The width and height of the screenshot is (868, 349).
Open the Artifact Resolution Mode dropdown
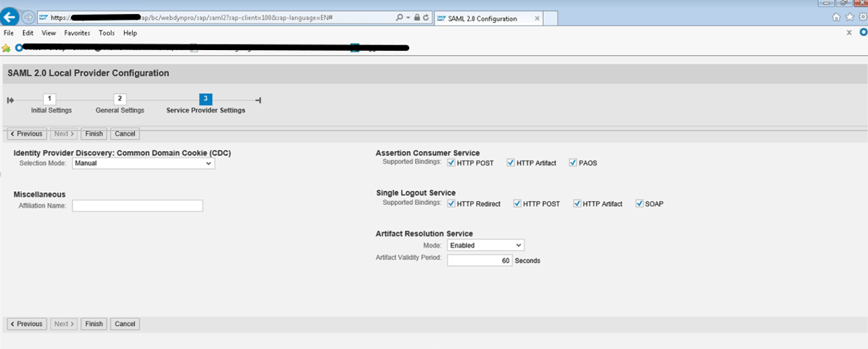(485, 245)
